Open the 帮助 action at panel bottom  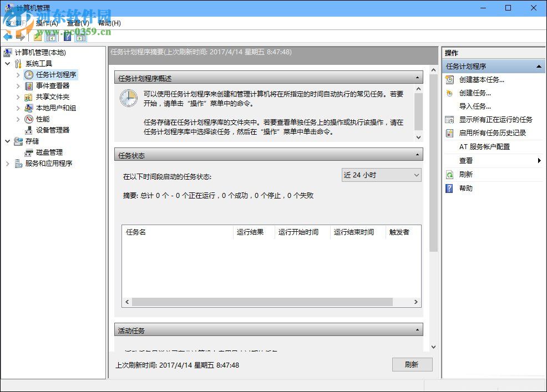(x=465, y=187)
